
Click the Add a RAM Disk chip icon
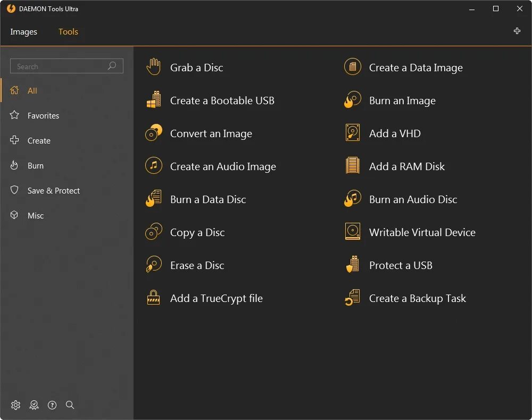point(353,165)
